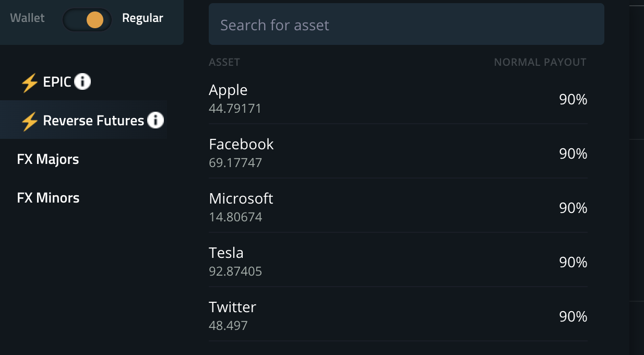Click the Normal Payout column header
Viewport: 644px width, 355px height.
click(x=540, y=62)
